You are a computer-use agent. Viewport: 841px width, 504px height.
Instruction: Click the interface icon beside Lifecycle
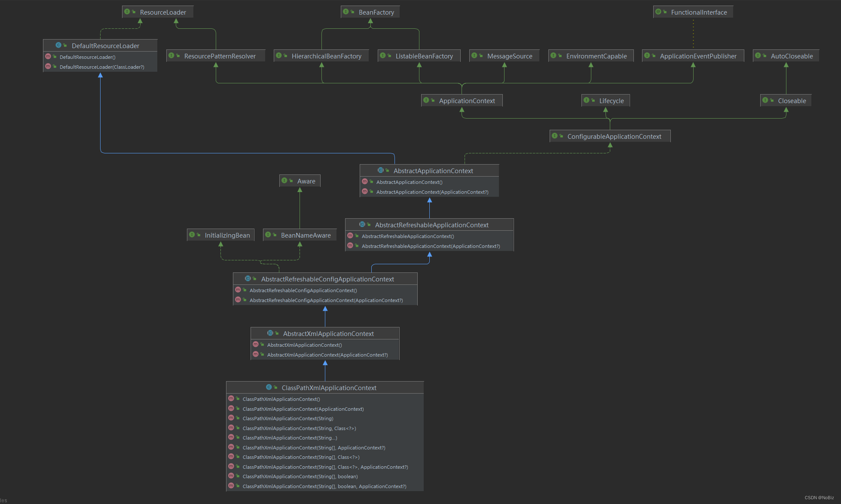(587, 101)
